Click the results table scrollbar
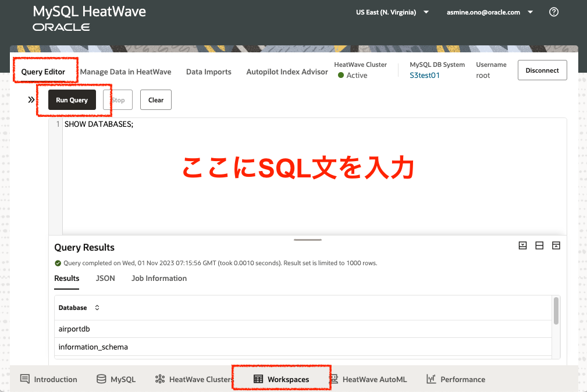The image size is (587, 392). pyautogui.click(x=556, y=311)
